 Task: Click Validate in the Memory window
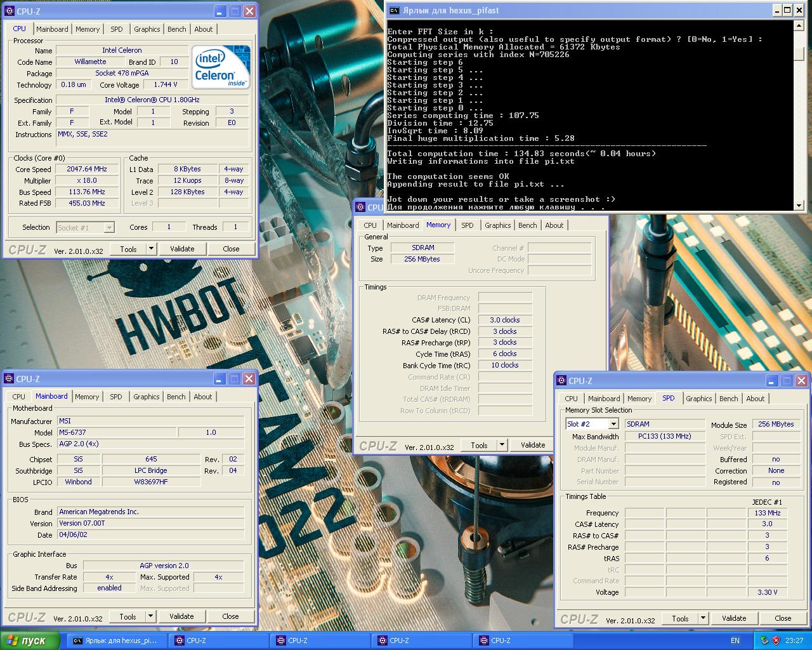click(533, 445)
